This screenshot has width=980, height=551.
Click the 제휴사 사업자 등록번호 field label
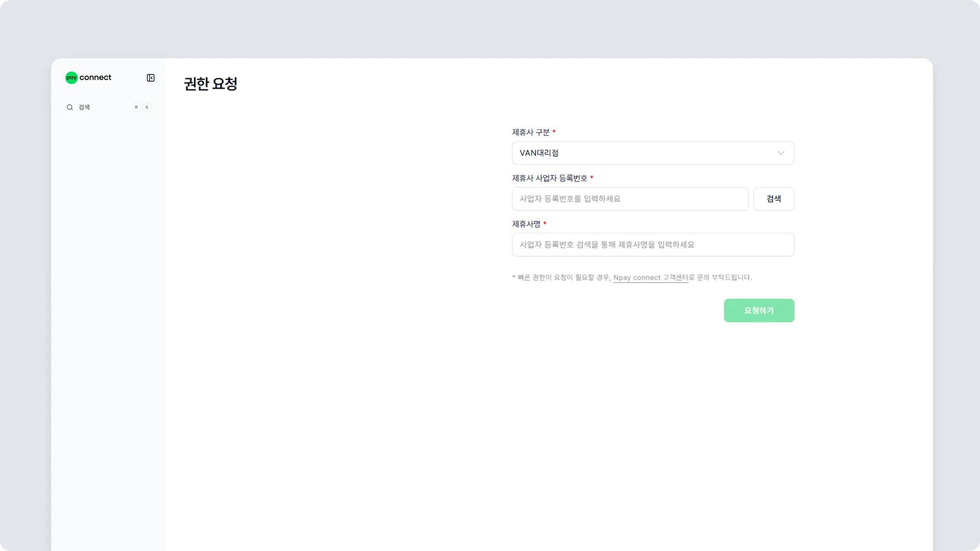tap(549, 178)
